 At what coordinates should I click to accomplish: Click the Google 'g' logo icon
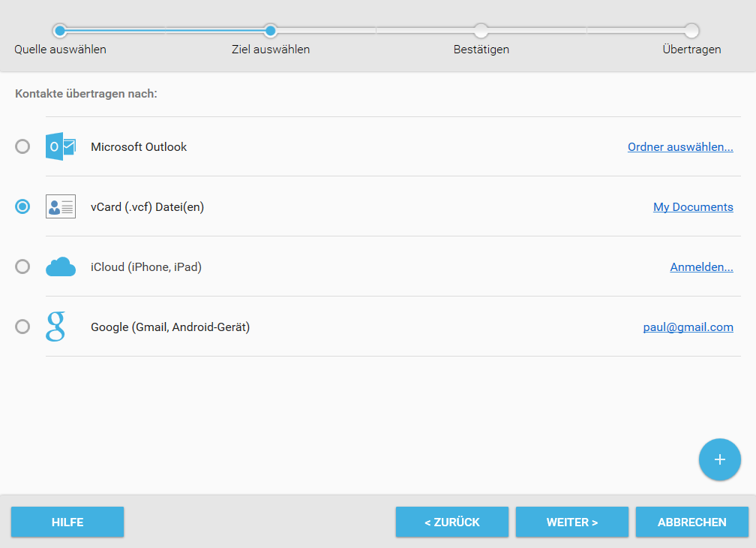click(55, 327)
